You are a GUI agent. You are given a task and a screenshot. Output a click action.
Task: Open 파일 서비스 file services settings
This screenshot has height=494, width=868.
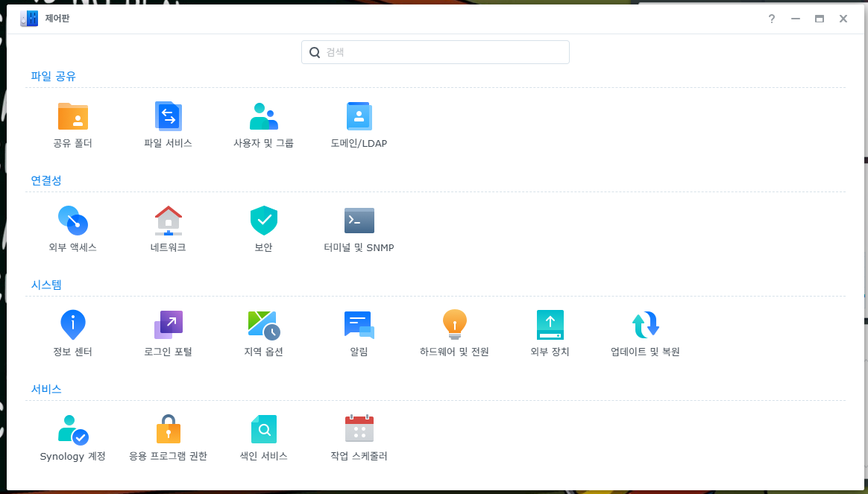coord(168,117)
